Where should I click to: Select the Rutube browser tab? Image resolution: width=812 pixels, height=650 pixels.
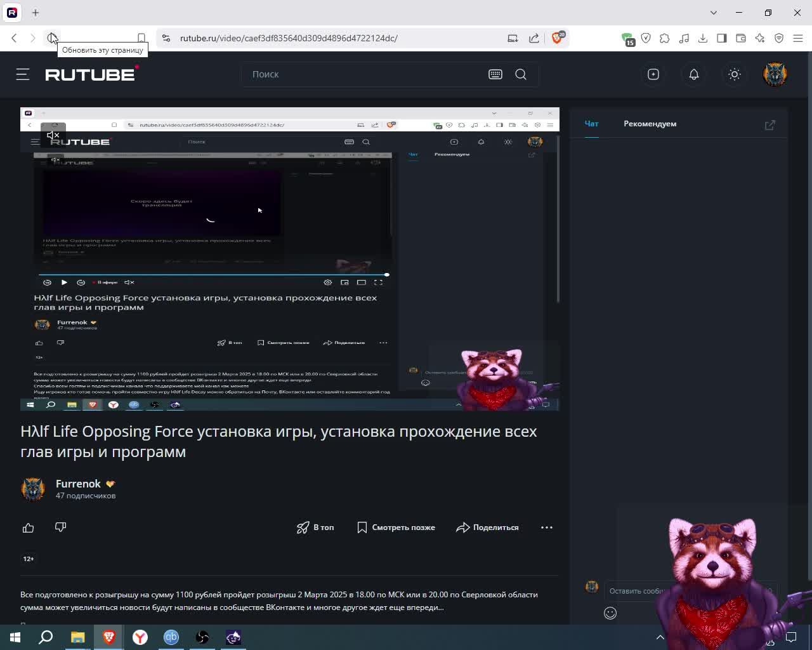[x=12, y=12]
